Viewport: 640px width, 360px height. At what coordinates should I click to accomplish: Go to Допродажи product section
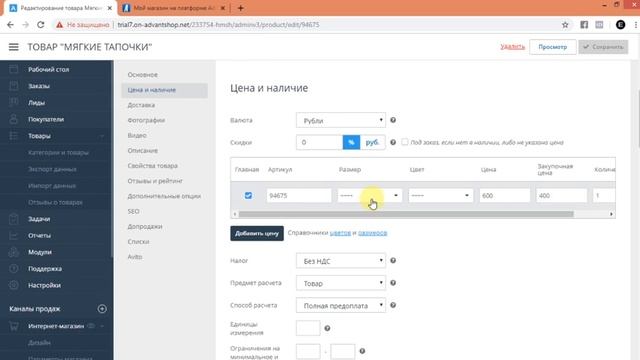[x=145, y=226]
